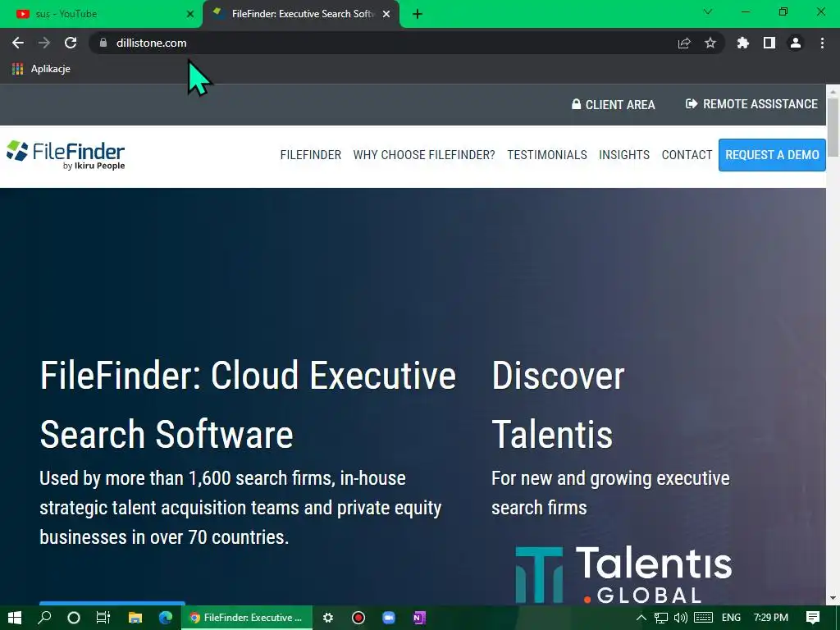Click the browser forward arrow
Screen dimensions: 840x630
(44, 43)
